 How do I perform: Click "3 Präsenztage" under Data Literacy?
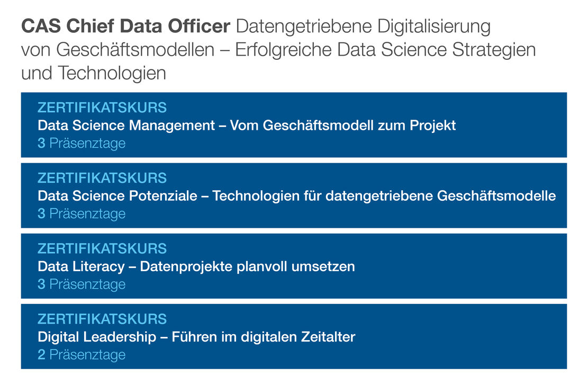coord(82,284)
